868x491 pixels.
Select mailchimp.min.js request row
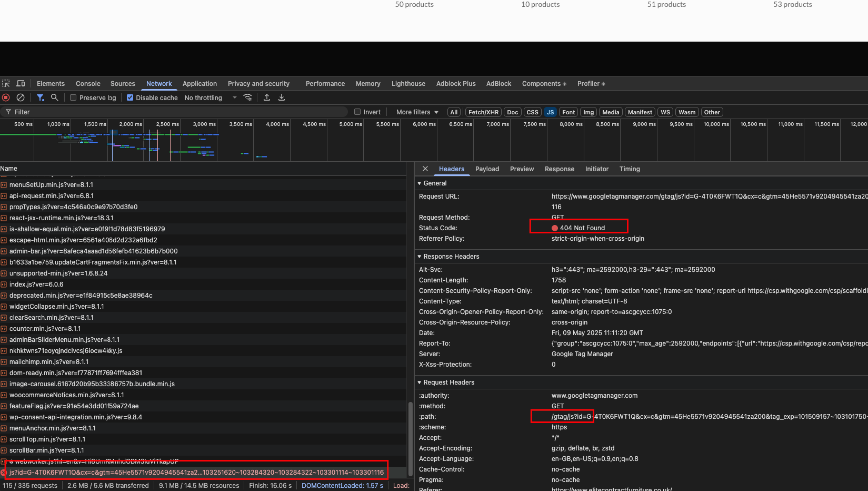203,362
